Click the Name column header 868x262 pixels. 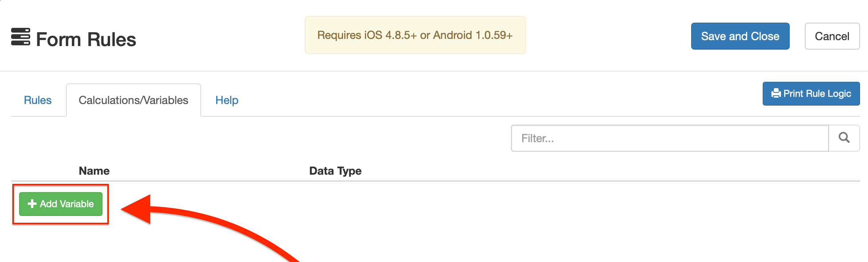94,171
